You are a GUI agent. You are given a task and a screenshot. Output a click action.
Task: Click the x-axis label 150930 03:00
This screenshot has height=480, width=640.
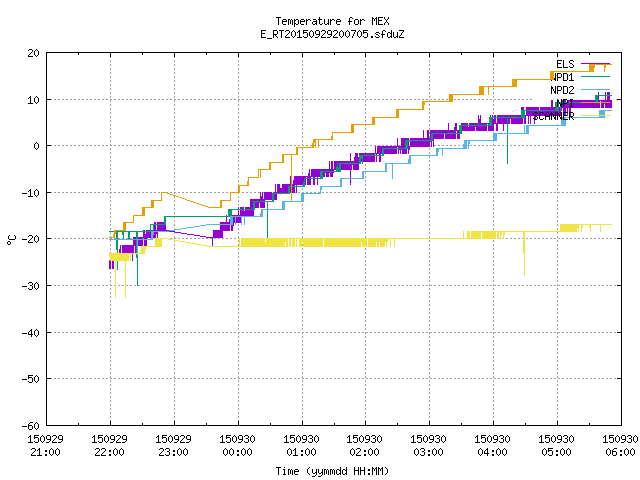point(428,446)
